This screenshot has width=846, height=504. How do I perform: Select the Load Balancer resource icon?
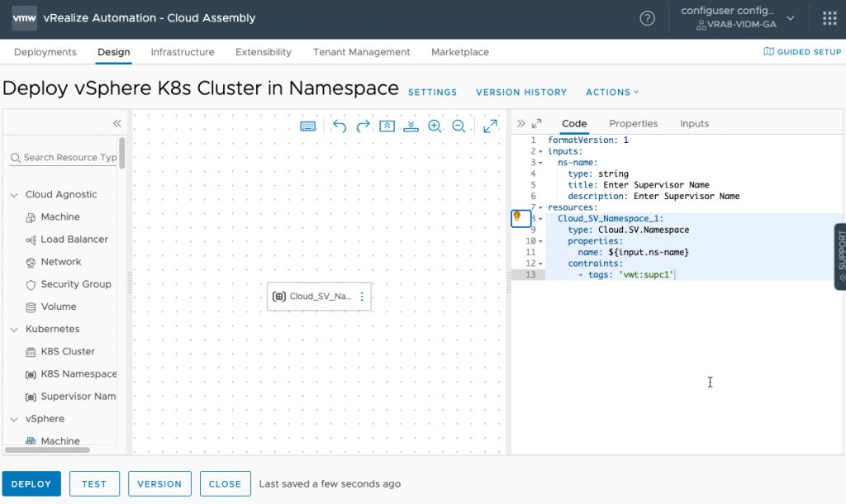30,239
